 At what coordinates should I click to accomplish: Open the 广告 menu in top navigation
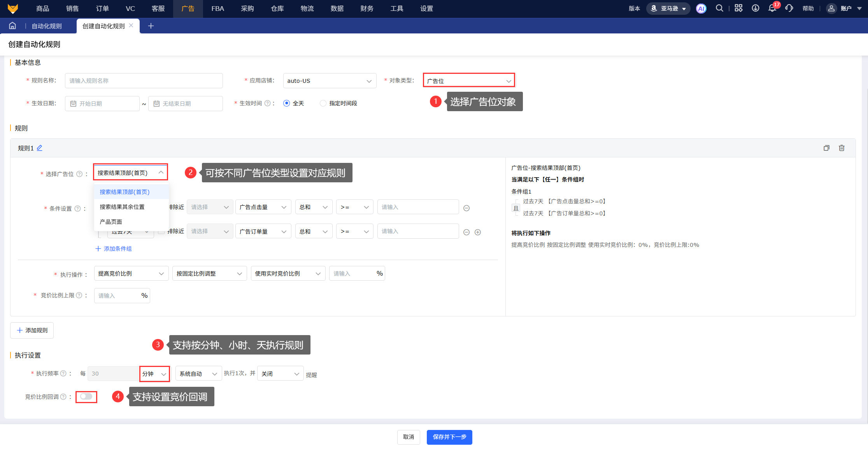point(188,9)
